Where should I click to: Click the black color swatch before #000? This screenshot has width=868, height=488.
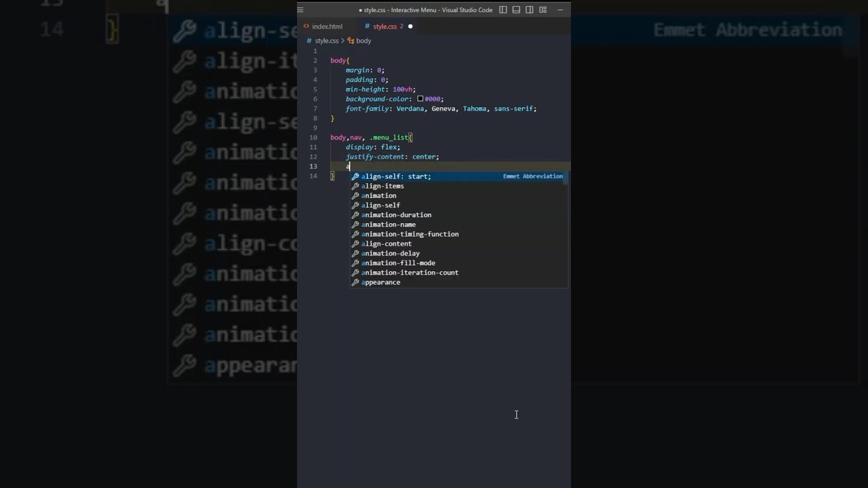point(420,99)
